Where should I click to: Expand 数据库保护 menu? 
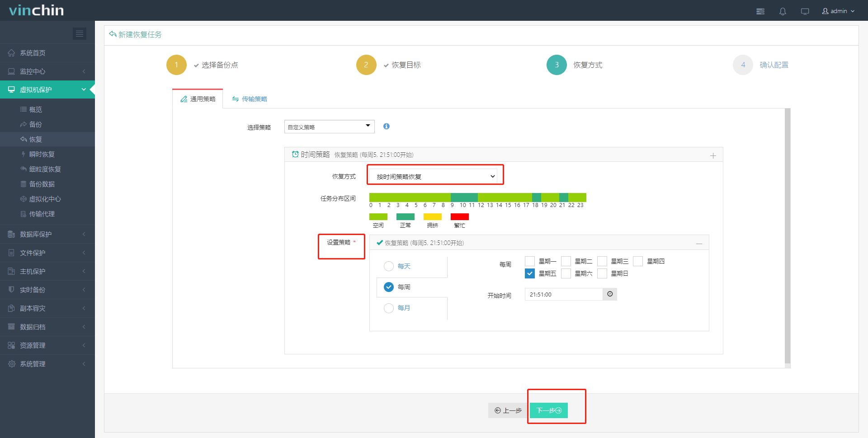pyautogui.click(x=47, y=234)
